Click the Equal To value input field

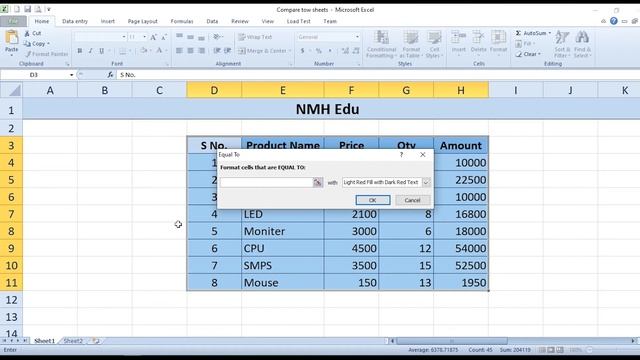pos(267,182)
